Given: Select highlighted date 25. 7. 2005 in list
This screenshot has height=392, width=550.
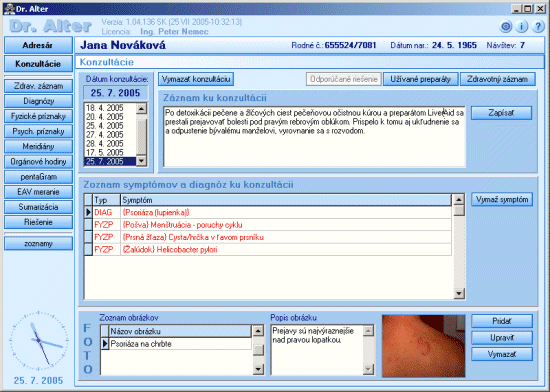Looking at the screenshot, I should click(110, 162).
